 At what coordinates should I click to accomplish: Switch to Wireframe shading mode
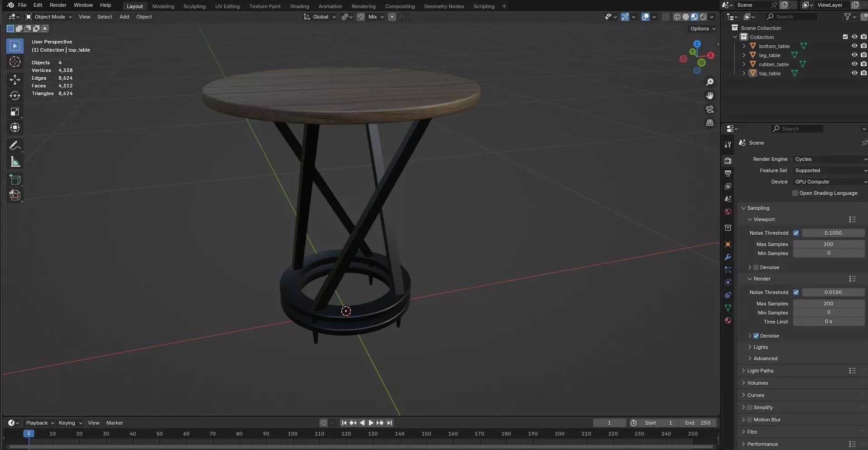pos(677,17)
